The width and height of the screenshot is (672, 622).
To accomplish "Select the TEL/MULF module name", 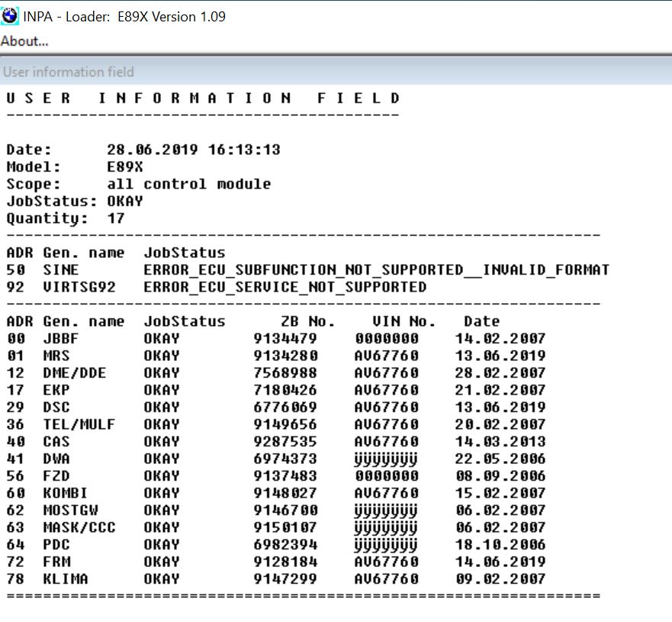I will (x=79, y=424).
